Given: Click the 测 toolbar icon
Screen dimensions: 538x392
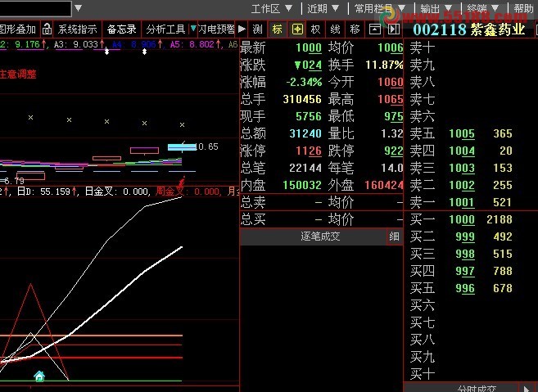Looking at the screenshot, I should pos(258,29).
